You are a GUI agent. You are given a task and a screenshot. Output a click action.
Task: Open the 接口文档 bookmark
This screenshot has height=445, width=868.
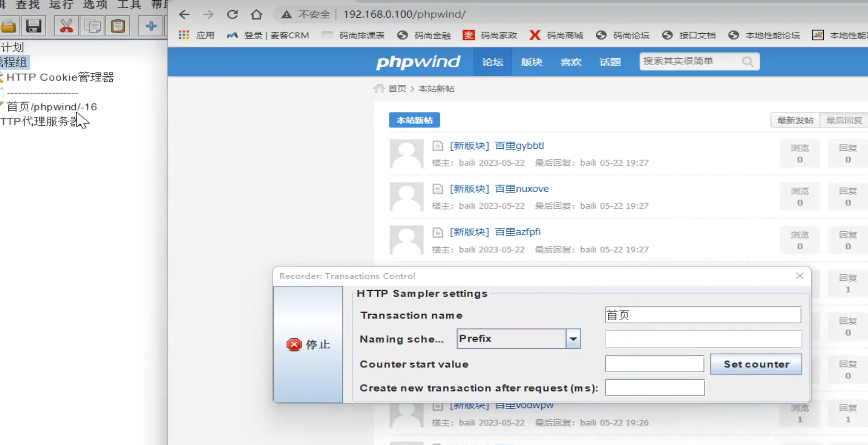click(688, 35)
